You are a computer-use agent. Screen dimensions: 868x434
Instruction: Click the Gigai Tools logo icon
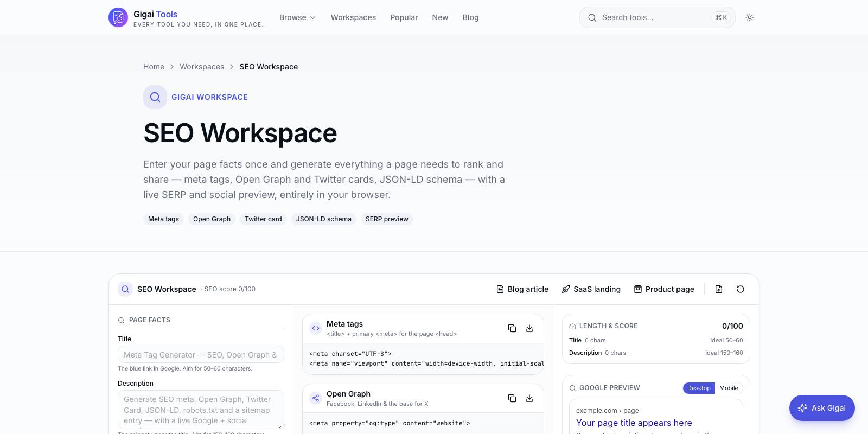118,17
